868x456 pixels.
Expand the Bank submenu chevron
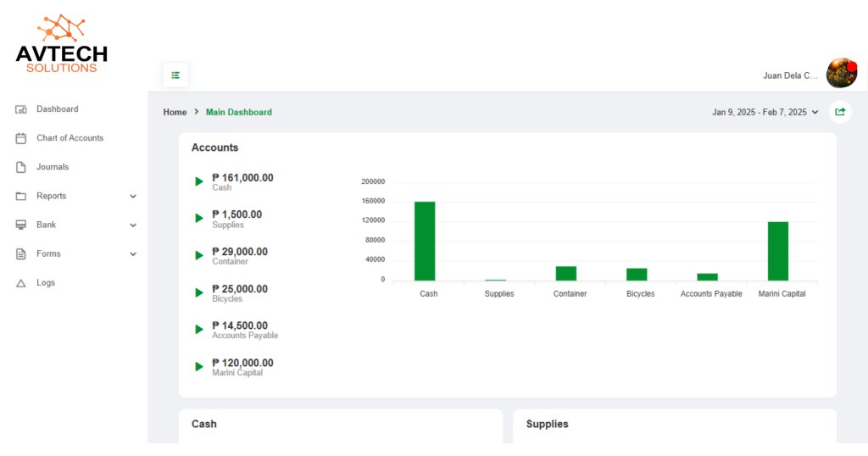click(133, 225)
